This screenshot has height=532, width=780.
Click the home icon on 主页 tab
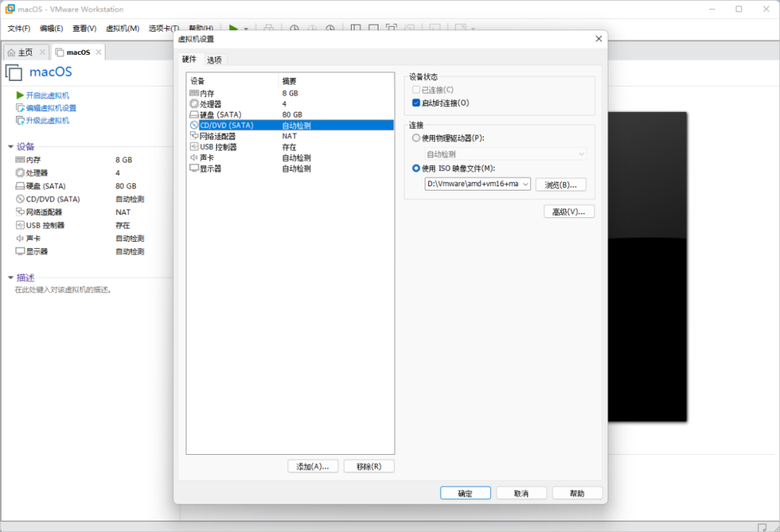(x=12, y=53)
